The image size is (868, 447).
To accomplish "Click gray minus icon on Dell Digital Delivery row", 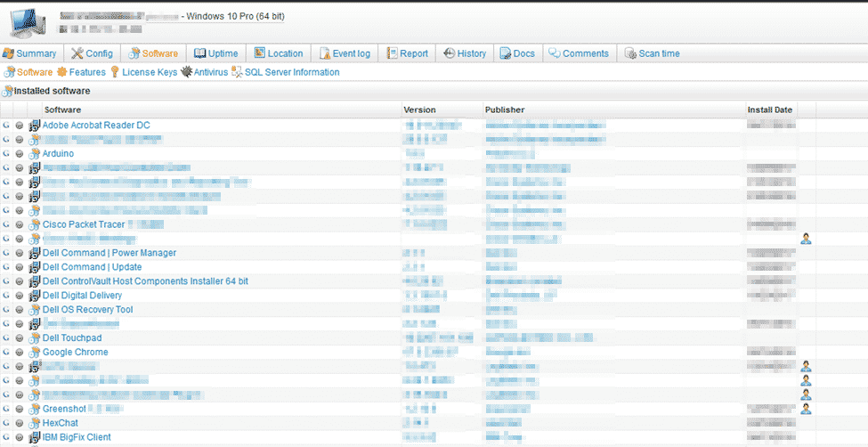I will 20,296.
